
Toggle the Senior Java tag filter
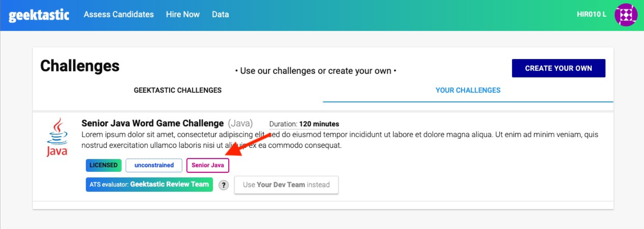click(x=208, y=165)
